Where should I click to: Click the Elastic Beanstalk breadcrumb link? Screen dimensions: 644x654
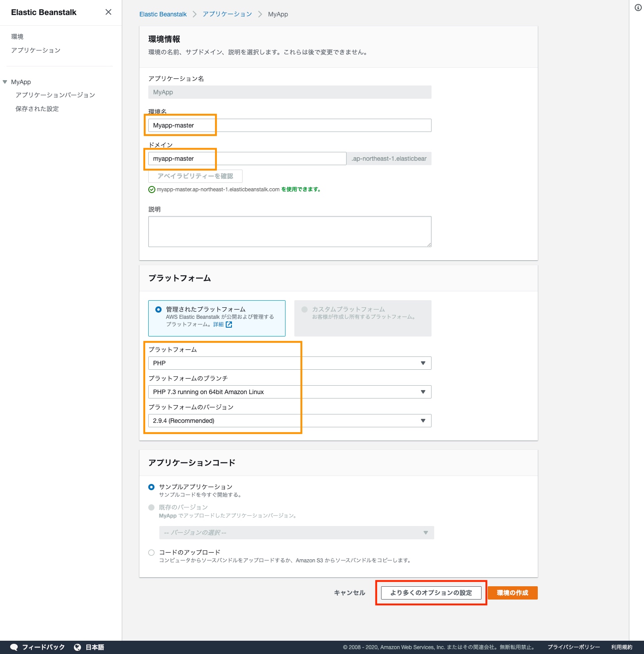163,14
